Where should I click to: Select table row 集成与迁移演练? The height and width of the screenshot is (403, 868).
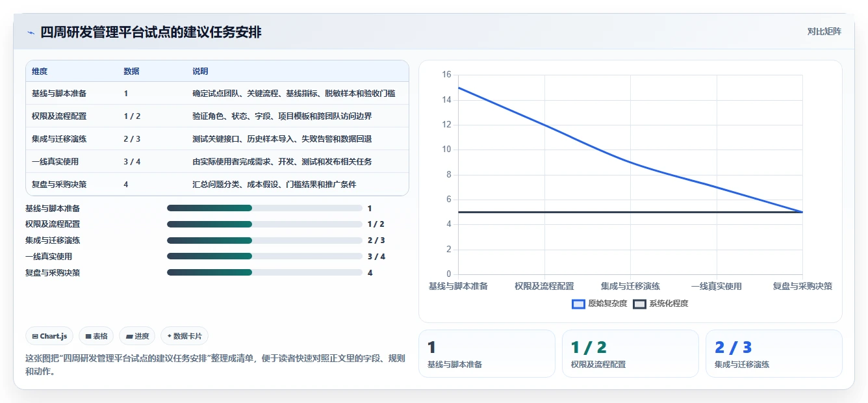click(x=217, y=139)
